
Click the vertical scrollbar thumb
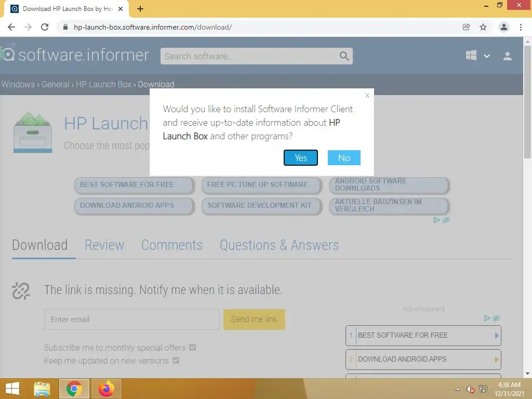coord(527,102)
